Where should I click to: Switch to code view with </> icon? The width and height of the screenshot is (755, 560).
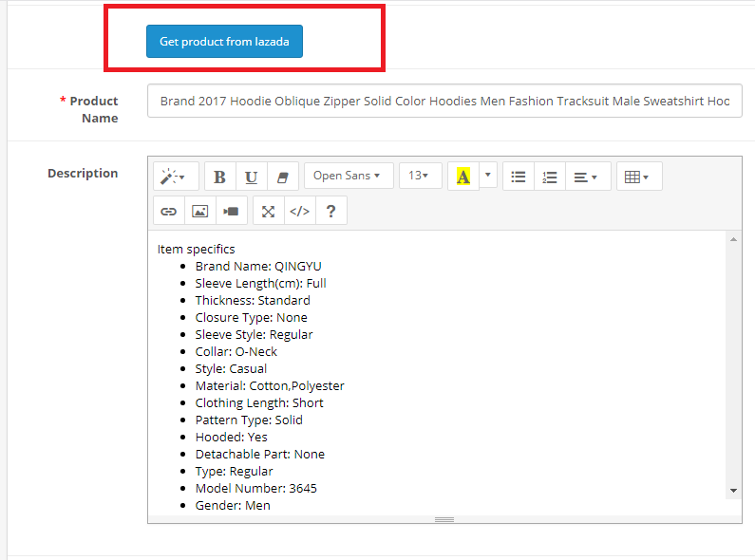(x=299, y=211)
